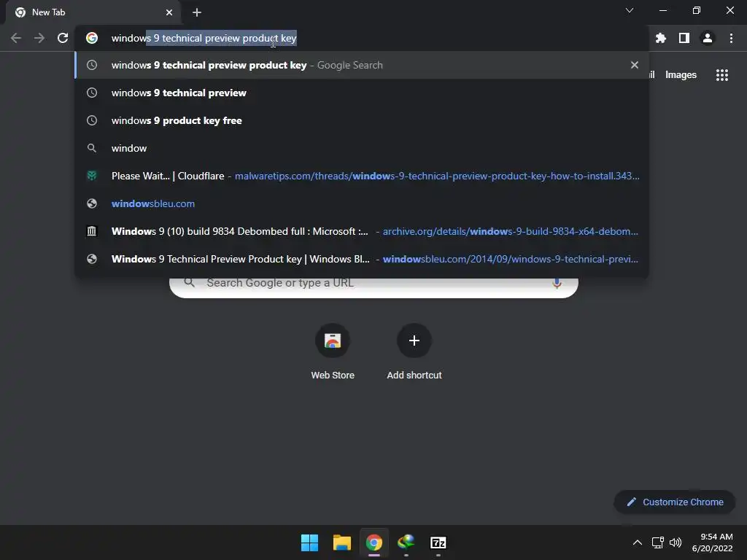Choose suggestion 'windows 9 product key free'
747x560 pixels.
coord(362,120)
